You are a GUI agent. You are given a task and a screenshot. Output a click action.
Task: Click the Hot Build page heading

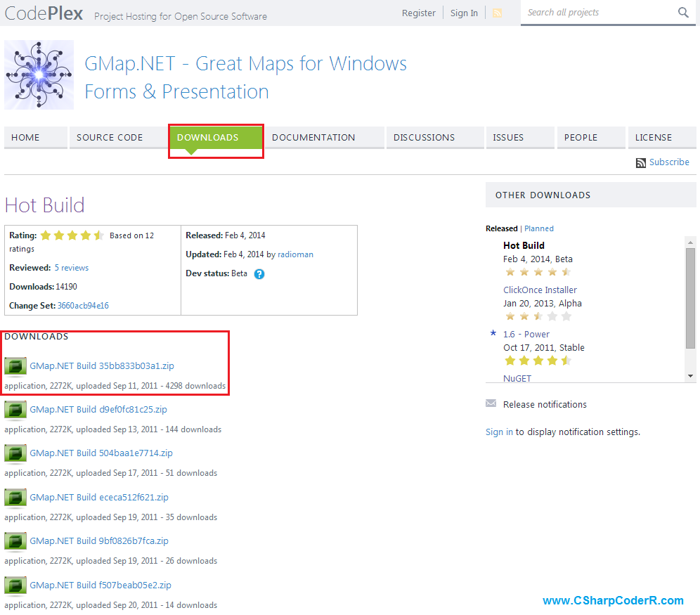click(x=45, y=205)
